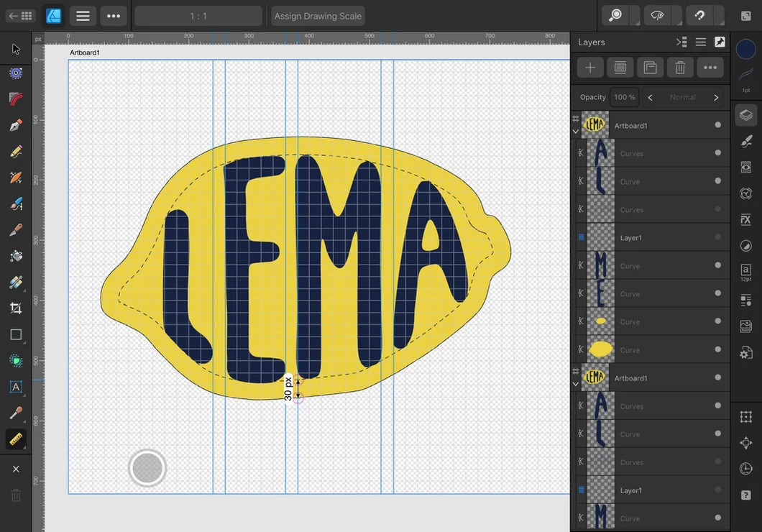Viewport: 762px width, 532px height.
Task: Open the dark blue fill color swatch
Action: point(746,49)
